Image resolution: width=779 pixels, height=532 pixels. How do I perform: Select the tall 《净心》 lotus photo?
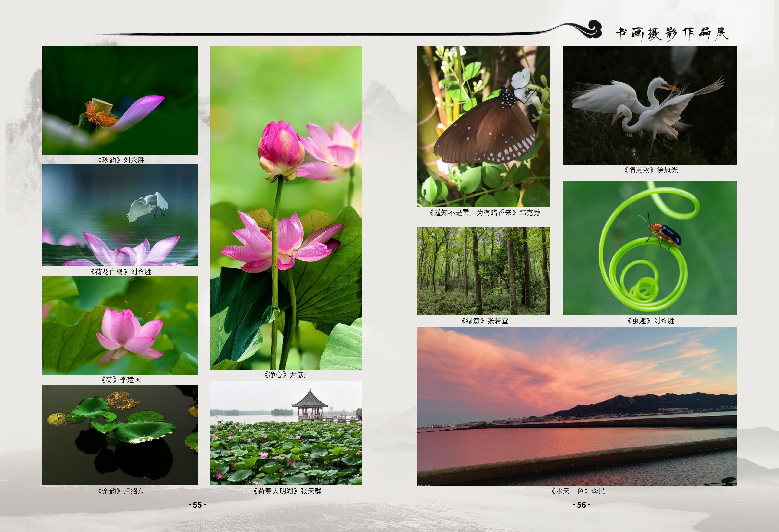click(286, 208)
